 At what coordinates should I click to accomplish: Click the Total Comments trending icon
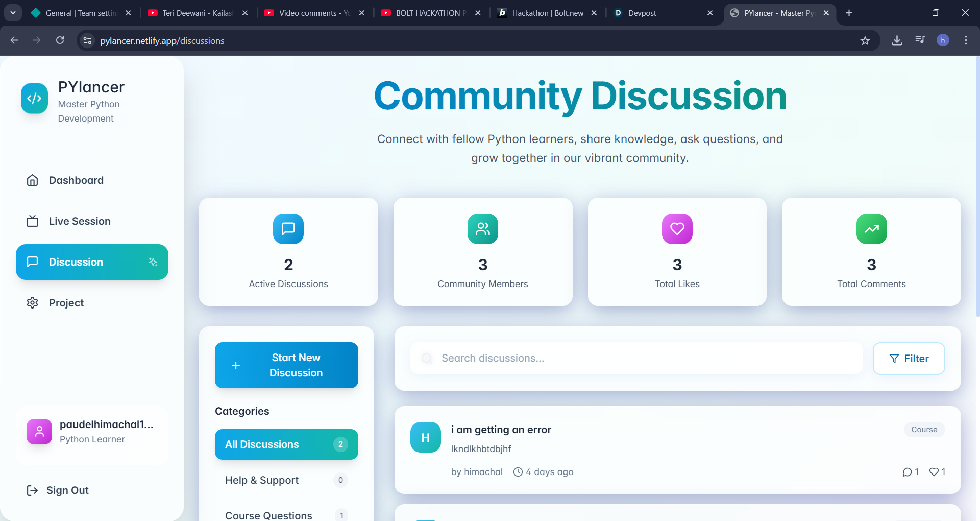click(x=872, y=229)
